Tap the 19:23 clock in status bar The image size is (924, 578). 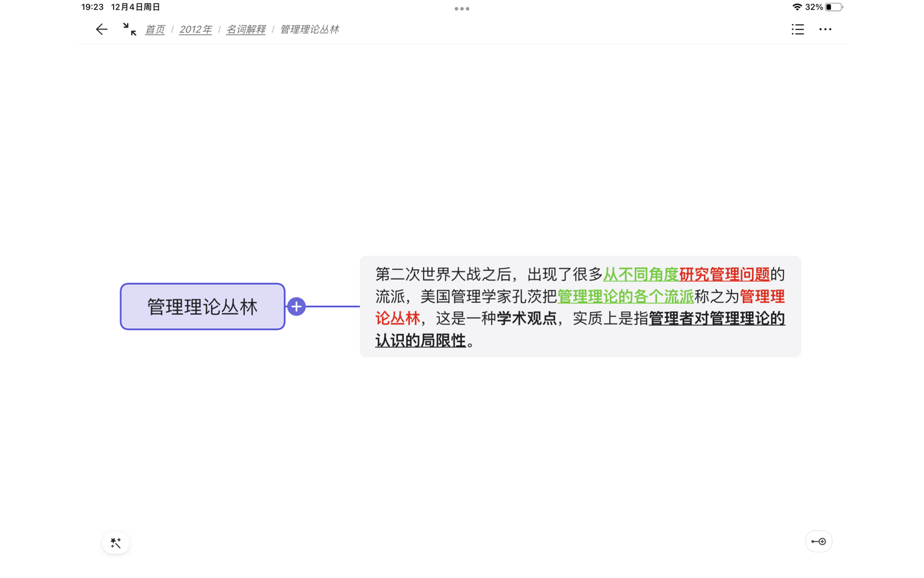click(93, 7)
